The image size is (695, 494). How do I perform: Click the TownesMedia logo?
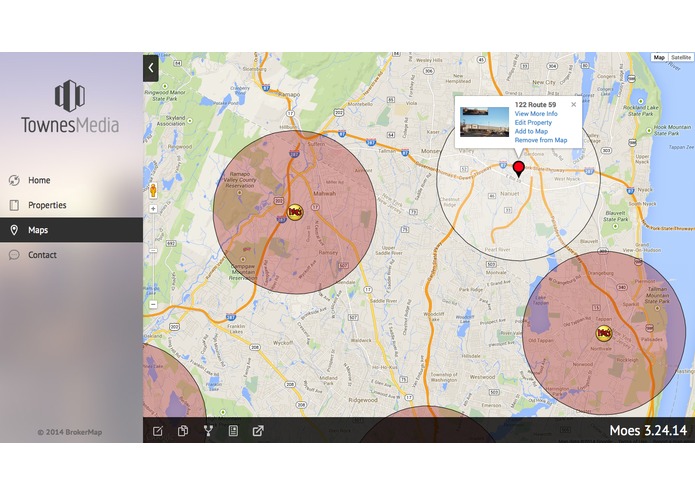(70, 107)
